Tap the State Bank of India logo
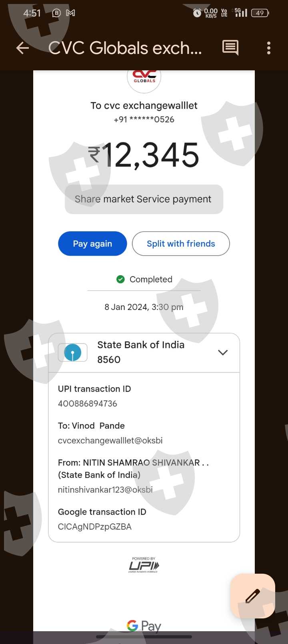The width and height of the screenshot is (288, 644). click(73, 352)
